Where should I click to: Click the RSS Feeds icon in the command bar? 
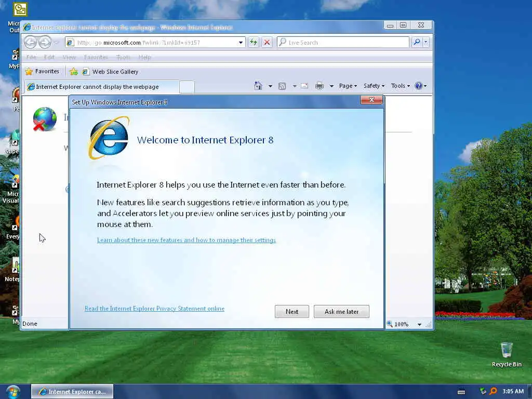tap(282, 86)
